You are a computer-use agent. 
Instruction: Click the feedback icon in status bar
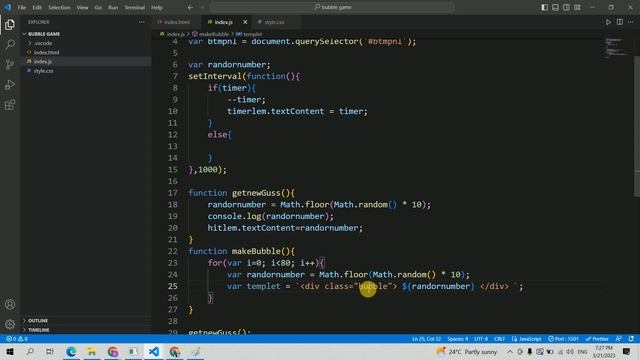click(x=619, y=339)
